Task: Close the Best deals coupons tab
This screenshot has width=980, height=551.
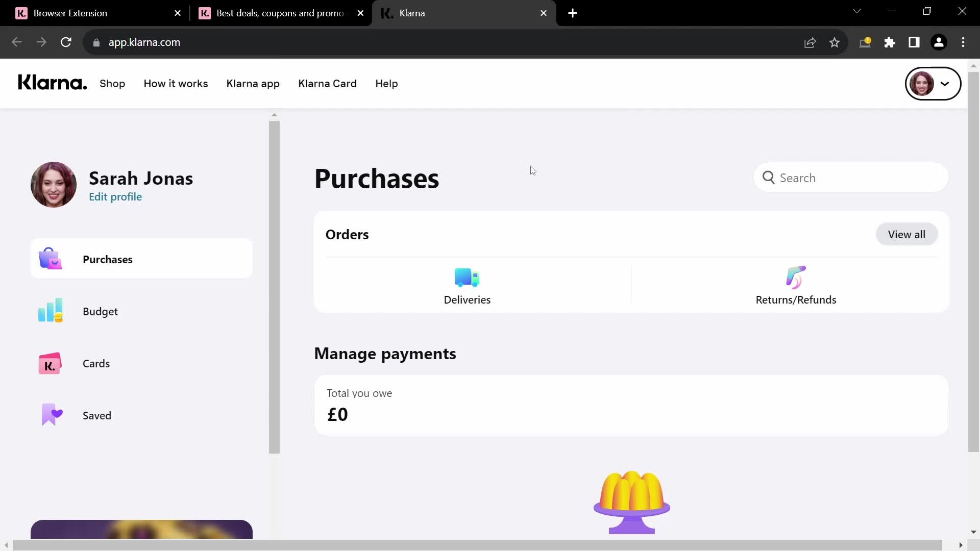Action: click(x=361, y=13)
